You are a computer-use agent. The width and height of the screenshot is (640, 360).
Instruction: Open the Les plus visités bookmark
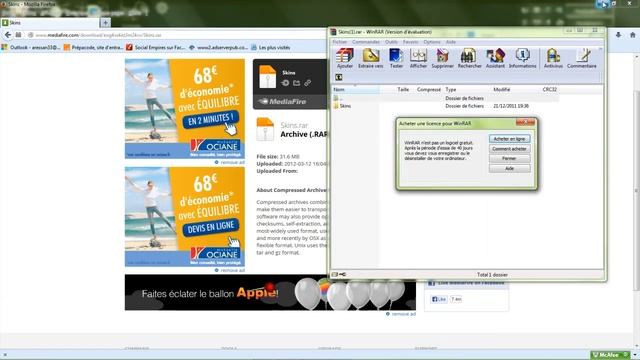point(270,47)
